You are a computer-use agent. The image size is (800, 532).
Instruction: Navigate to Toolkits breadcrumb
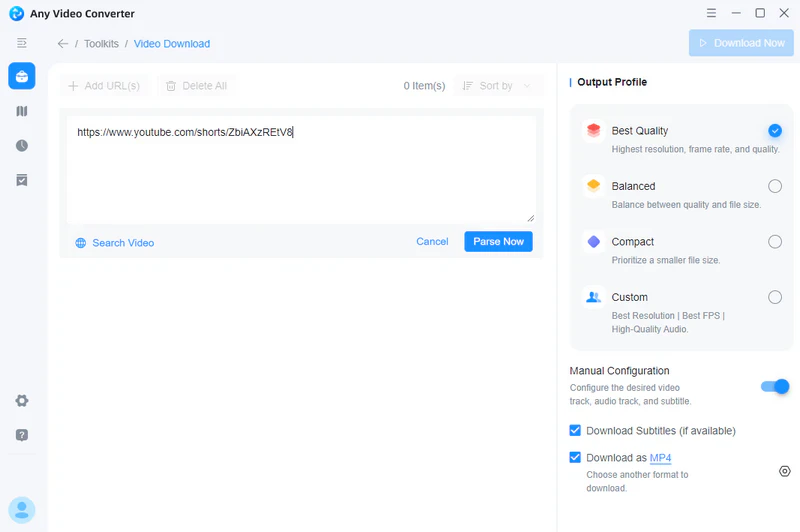pyautogui.click(x=101, y=44)
